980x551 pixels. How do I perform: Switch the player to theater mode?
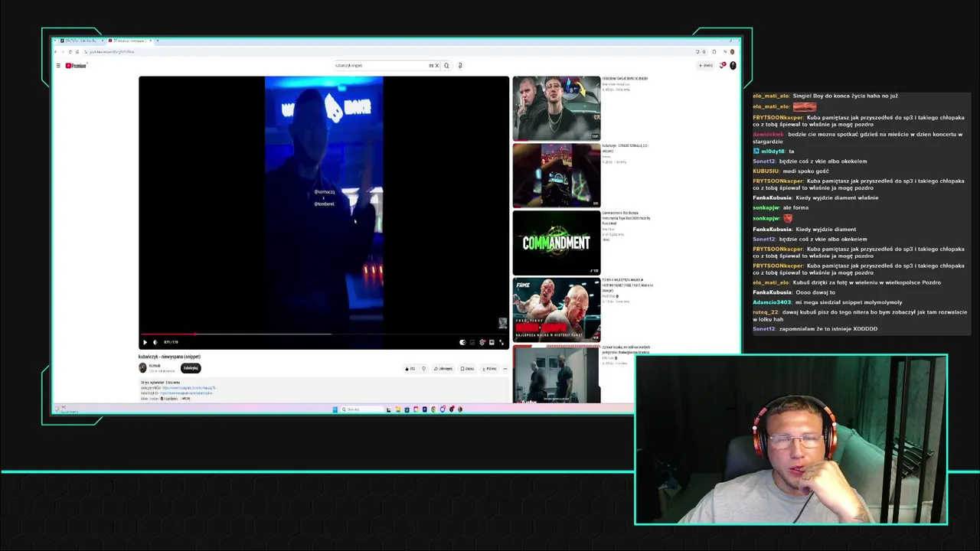pos(492,342)
